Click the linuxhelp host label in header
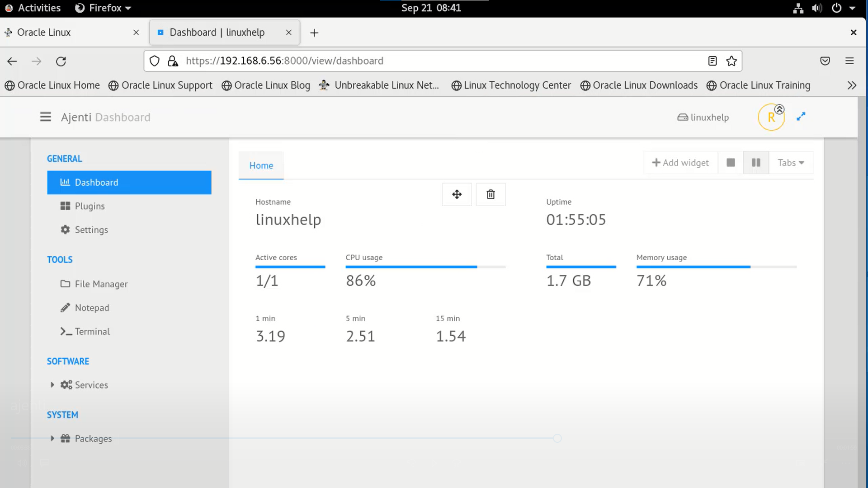 pos(703,117)
